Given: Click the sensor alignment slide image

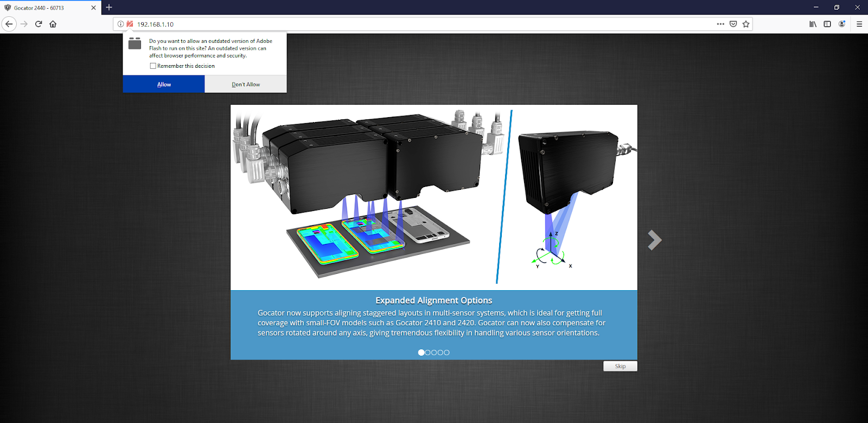Looking at the screenshot, I should click(434, 197).
